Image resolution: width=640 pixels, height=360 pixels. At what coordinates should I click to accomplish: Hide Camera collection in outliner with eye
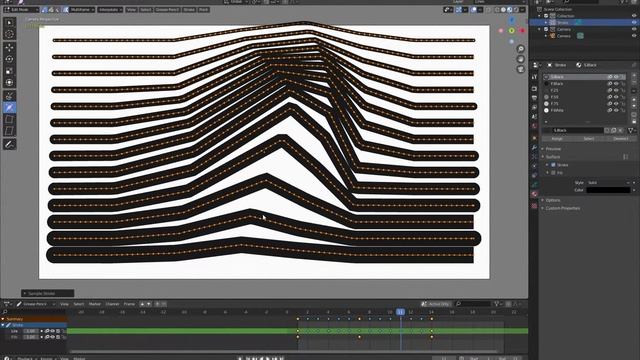click(x=634, y=29)
